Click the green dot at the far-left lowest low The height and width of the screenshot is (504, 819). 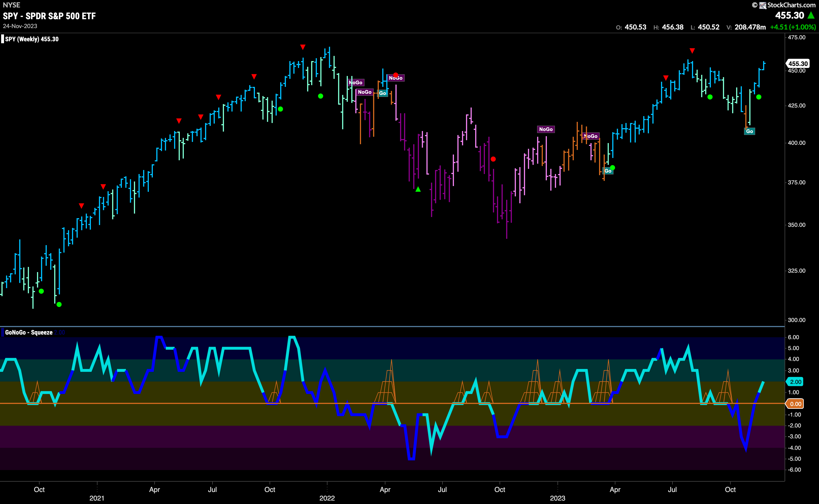[x=59, y=304]
